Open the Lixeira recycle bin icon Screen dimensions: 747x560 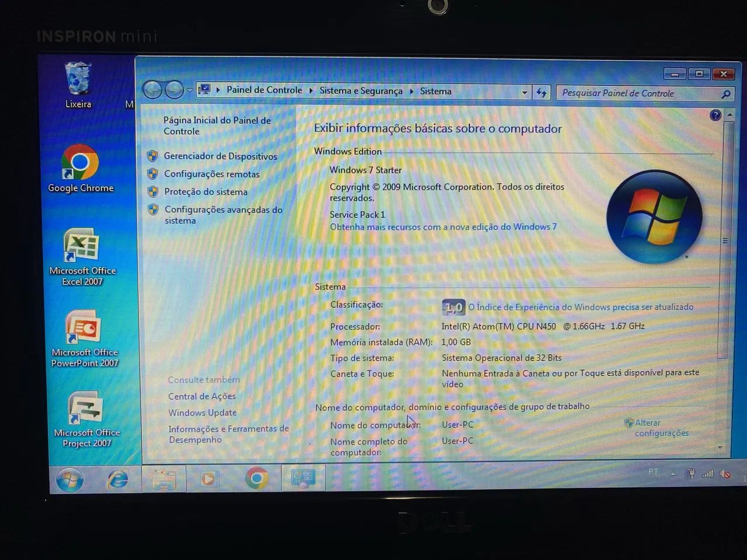[78, 85]
